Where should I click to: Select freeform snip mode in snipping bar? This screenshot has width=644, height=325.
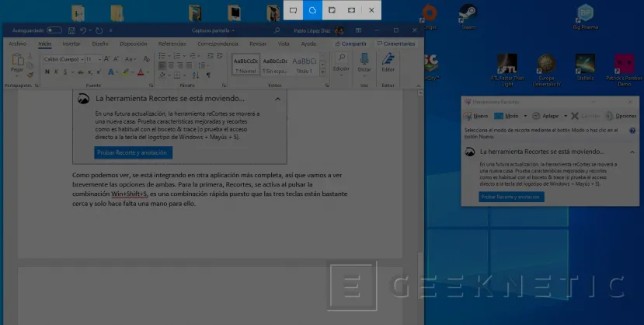[x=312, y=10]
